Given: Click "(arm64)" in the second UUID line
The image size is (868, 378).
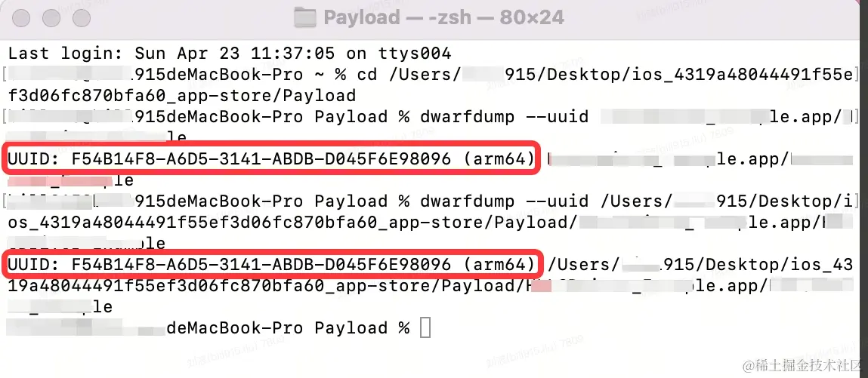Looking at the screenshot, I should [x=499, y=266].
